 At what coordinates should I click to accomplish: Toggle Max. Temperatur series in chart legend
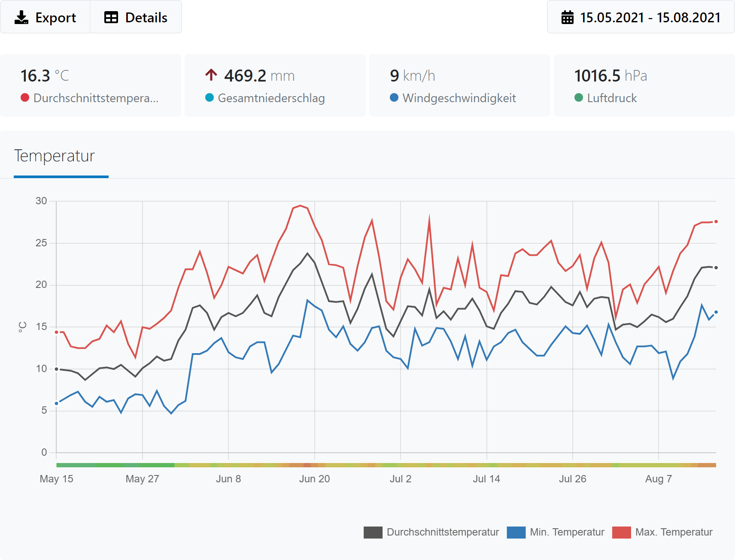662,532
